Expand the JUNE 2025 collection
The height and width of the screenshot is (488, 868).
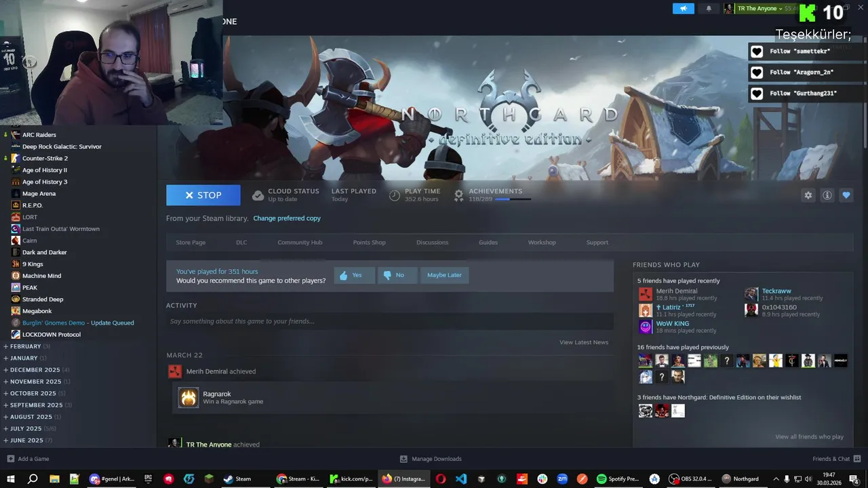point(27,441)
